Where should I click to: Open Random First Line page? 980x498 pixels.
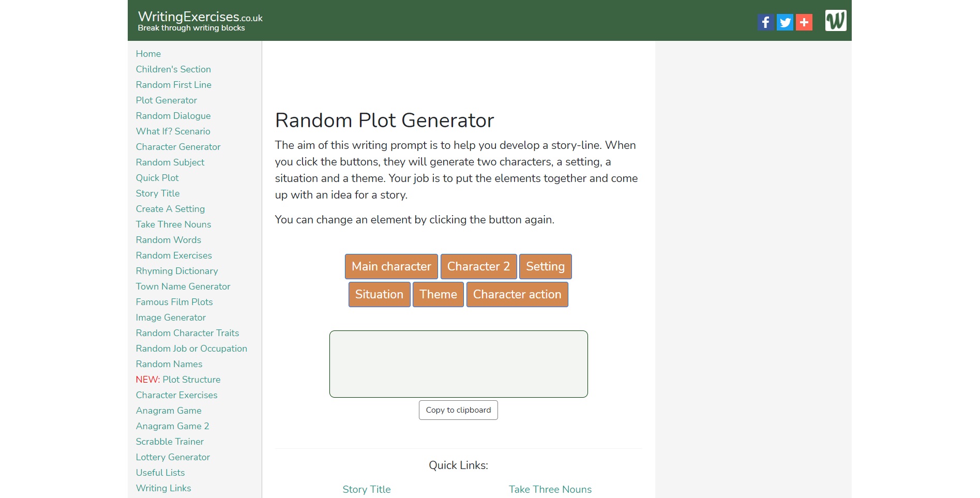(x=174, y=85)
